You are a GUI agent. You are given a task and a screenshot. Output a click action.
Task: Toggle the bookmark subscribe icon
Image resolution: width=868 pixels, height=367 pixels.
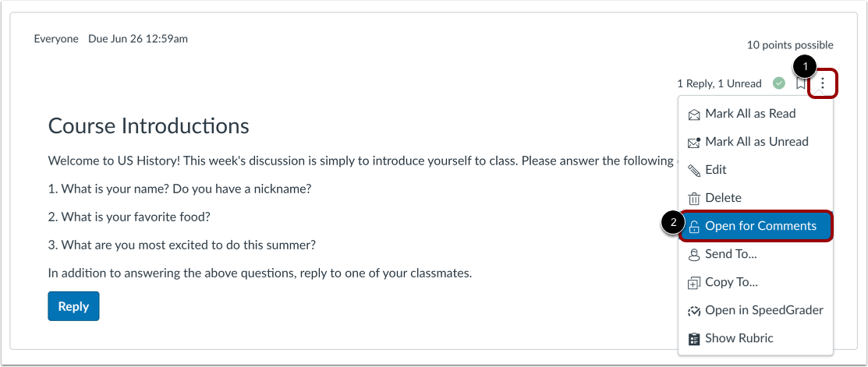[800, 84]
